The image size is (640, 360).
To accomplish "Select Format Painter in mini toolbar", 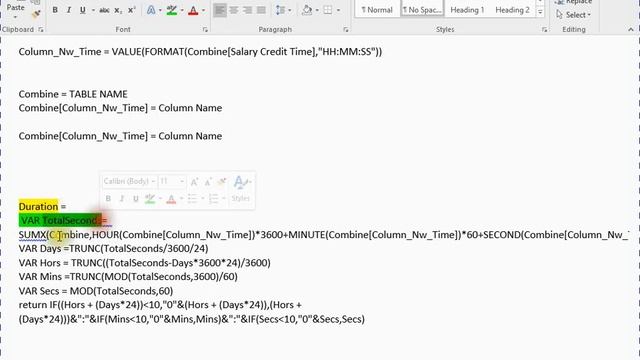I will [222, 182].
